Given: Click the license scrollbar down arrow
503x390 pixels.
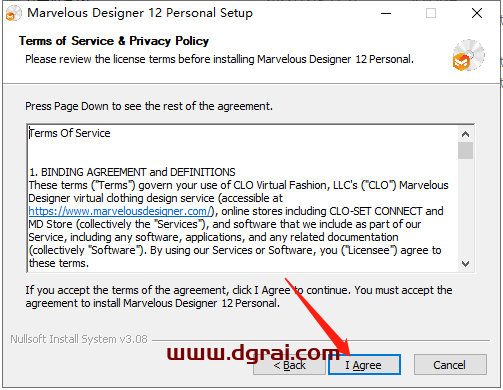Looking at the screenshot, I should [465, 264].
